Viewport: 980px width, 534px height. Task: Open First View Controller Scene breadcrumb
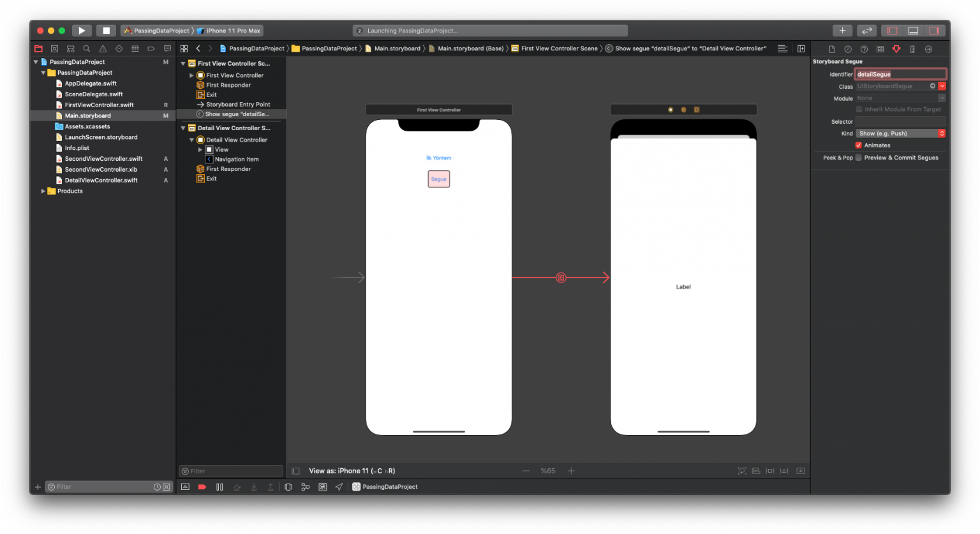tap(558, 48)
